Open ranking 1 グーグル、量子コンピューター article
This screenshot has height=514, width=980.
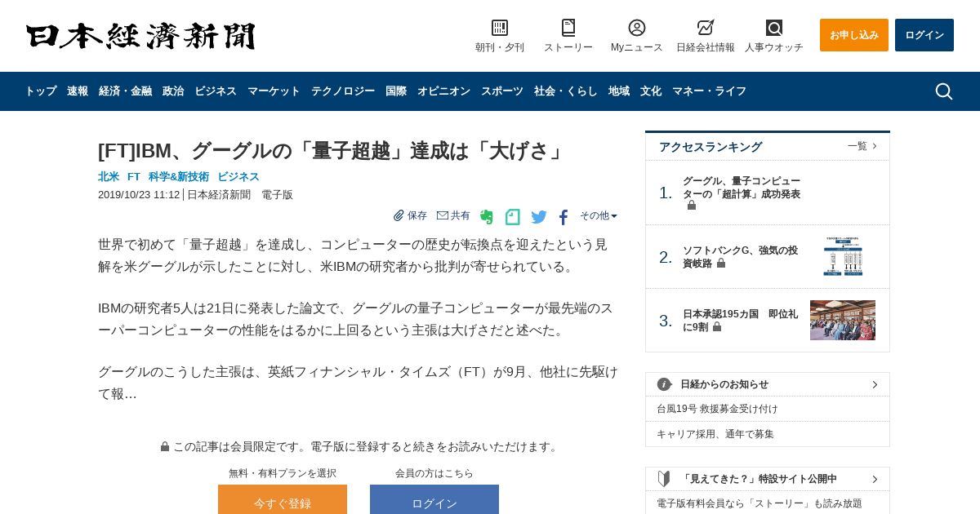point(742,188)
